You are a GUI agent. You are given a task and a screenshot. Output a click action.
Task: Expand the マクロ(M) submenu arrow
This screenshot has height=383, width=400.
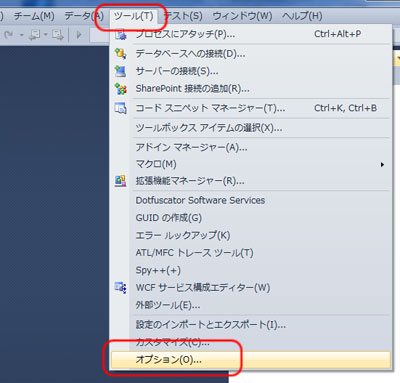click(x=382, y=165)
